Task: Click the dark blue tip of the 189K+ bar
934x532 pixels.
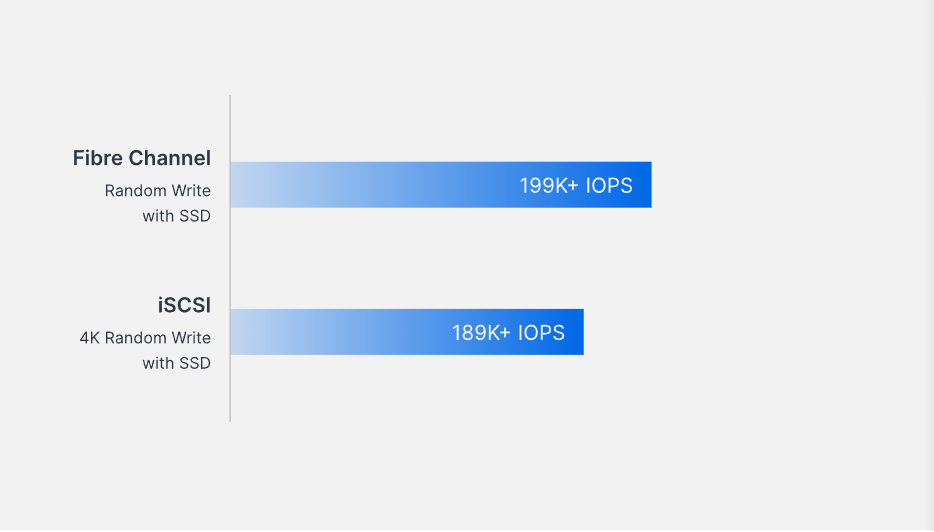Action: click(576, 332)
